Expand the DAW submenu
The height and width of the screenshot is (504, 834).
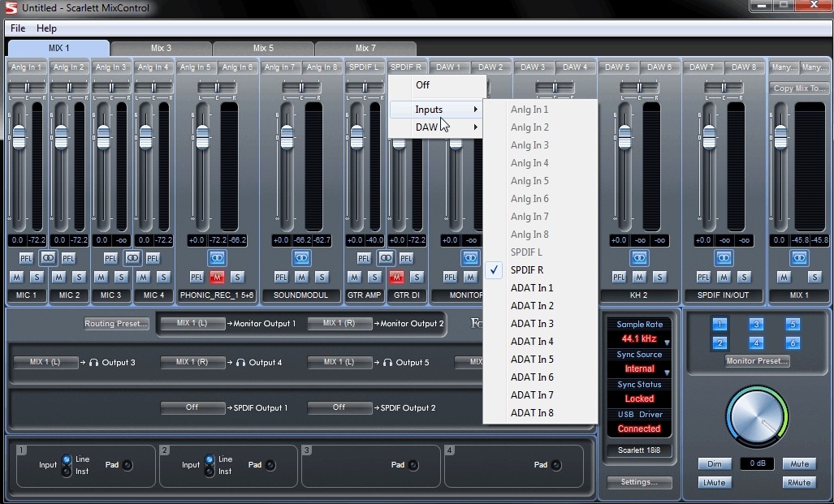(x=437, y=127)
